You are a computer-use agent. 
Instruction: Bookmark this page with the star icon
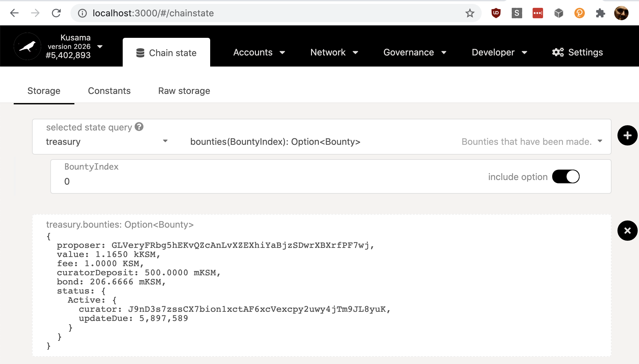[470, 13]
